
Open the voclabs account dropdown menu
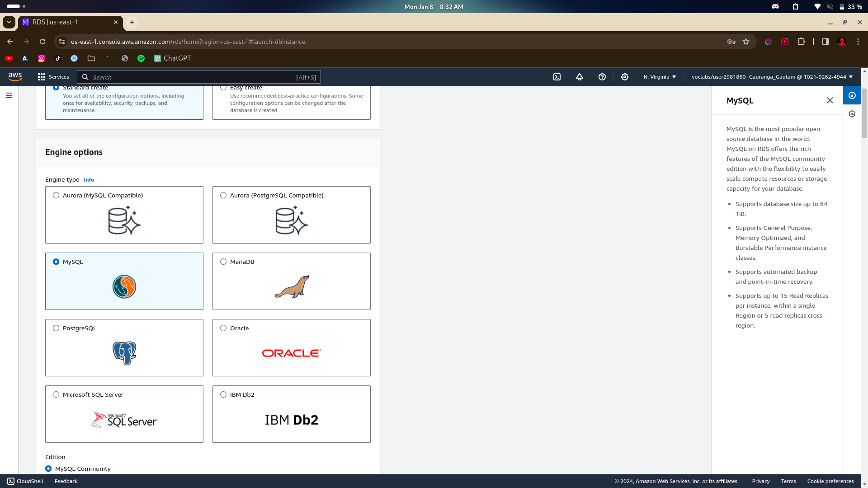[772, 77]
